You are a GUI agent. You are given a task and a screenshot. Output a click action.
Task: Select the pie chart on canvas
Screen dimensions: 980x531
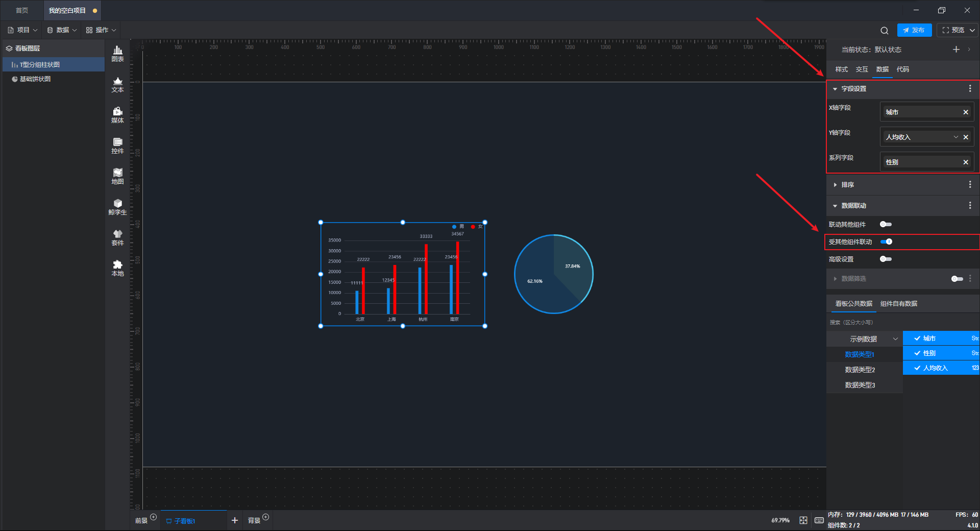point(554,274)
